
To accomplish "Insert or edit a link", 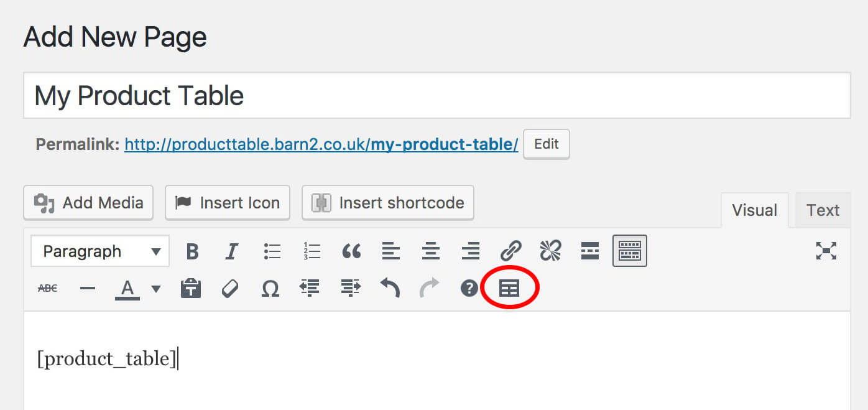I will coord(510,251).
